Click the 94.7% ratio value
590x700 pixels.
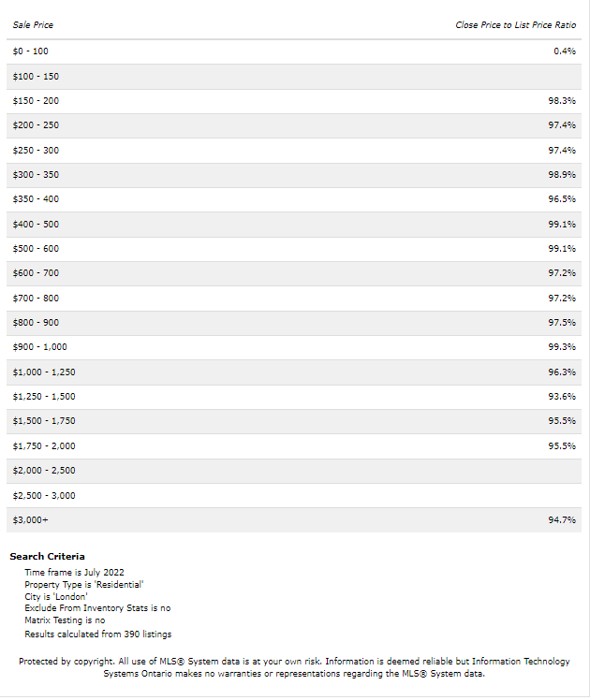pos(563,520)
